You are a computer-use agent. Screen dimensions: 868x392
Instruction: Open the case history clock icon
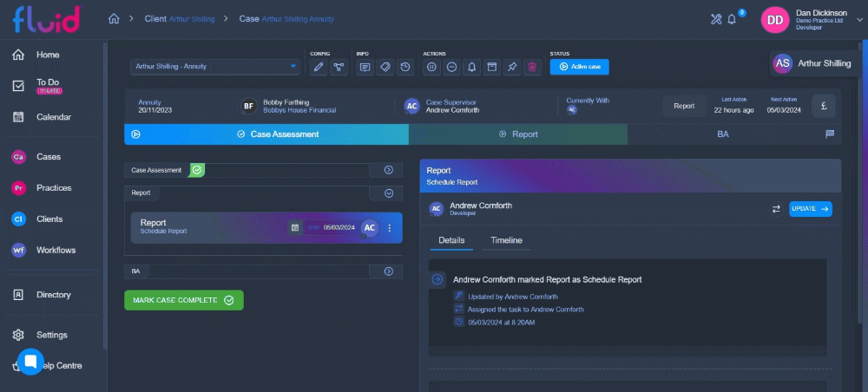tap(405, 67)
